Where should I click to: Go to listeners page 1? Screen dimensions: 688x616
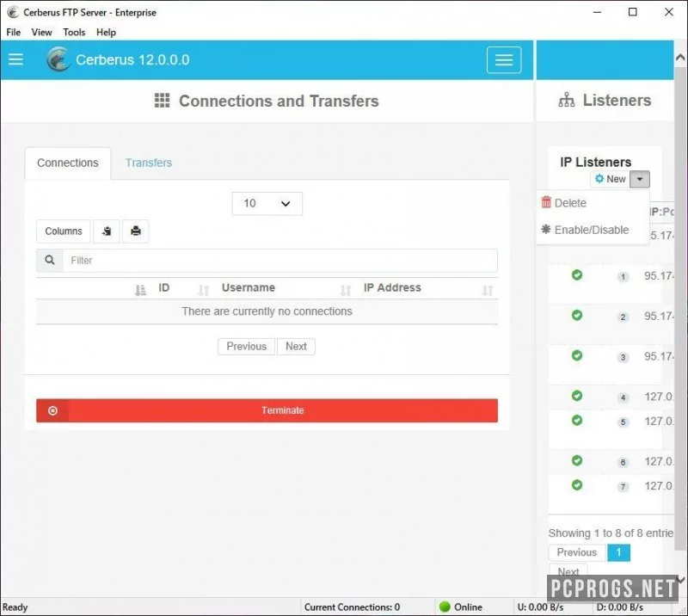(x=618, y=552)
